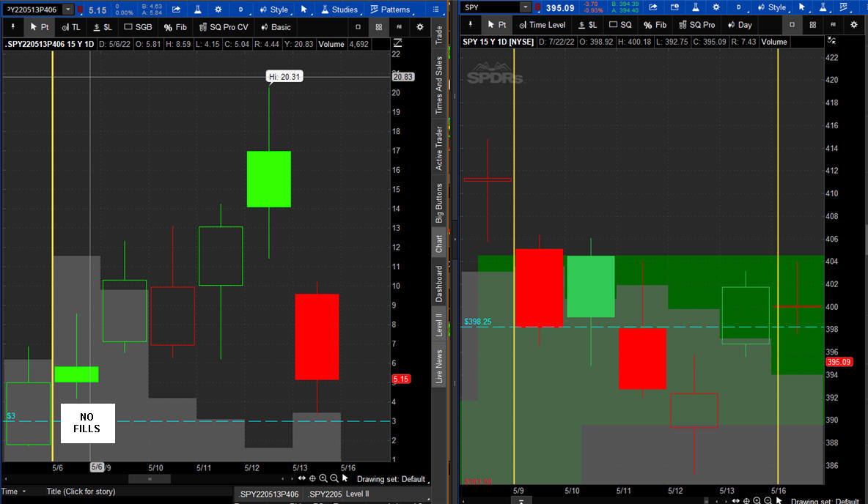
Task: Select pointer cursor tool in right chart header
Action: (801, 7)
